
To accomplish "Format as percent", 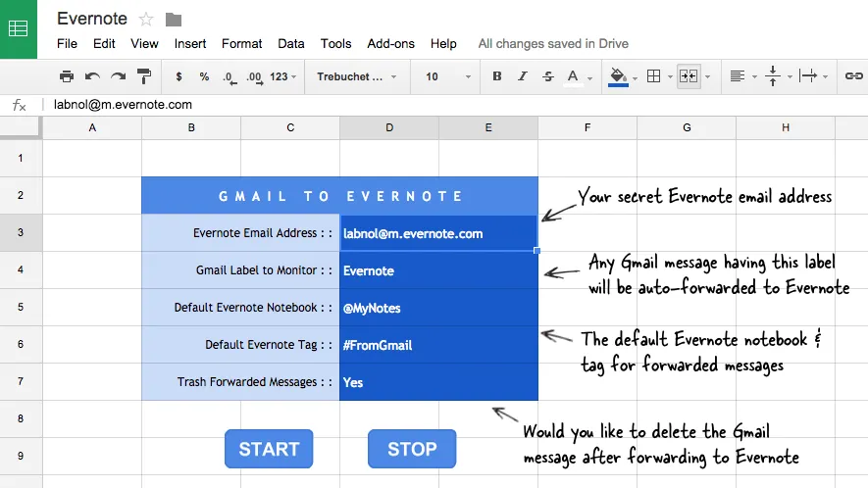I will (x=204, y=76).
